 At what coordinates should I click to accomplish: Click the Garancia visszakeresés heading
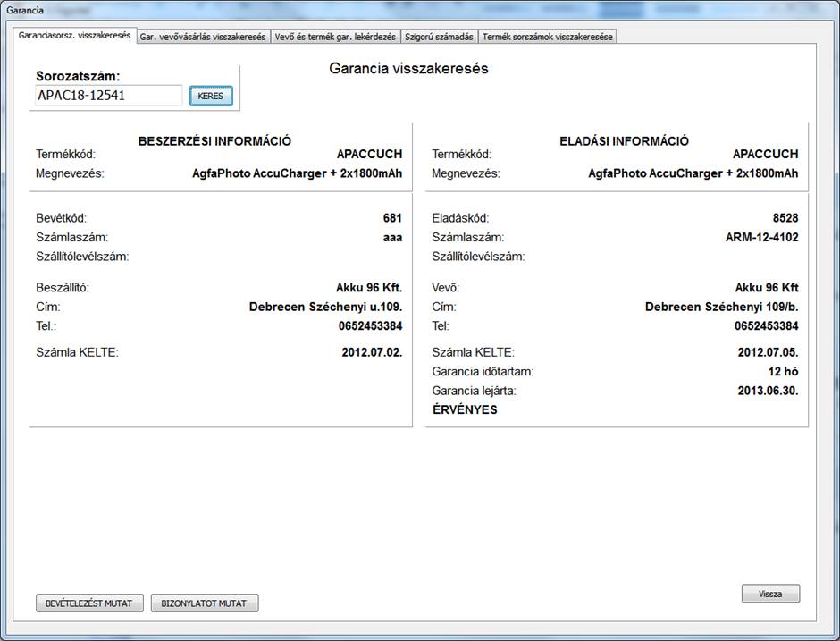[408, 69]
